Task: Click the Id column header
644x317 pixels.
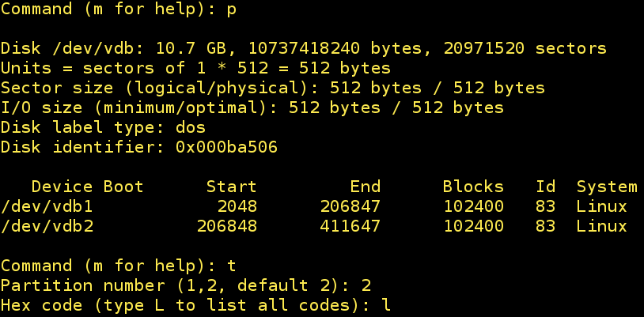Action: [x=545, y=187]
